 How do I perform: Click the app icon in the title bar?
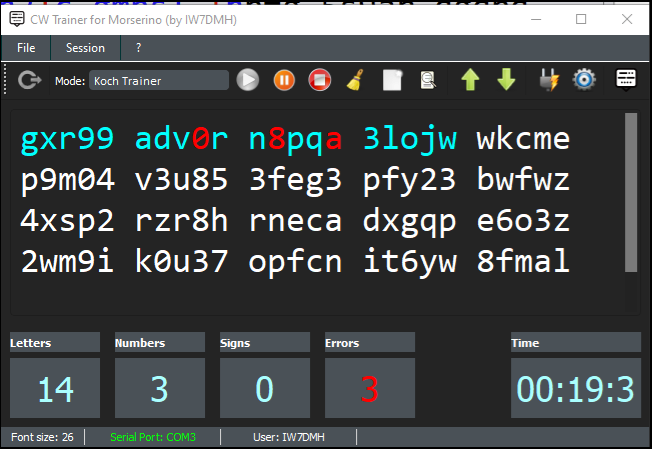[x=17, y=19]
